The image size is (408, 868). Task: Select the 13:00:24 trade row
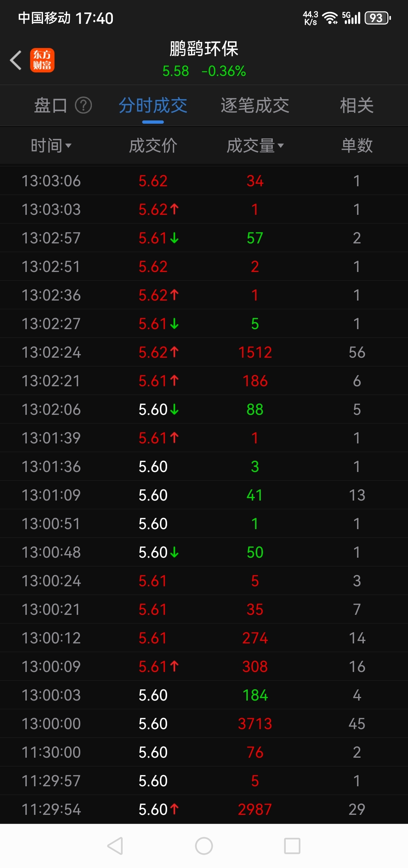click(204, 581)
